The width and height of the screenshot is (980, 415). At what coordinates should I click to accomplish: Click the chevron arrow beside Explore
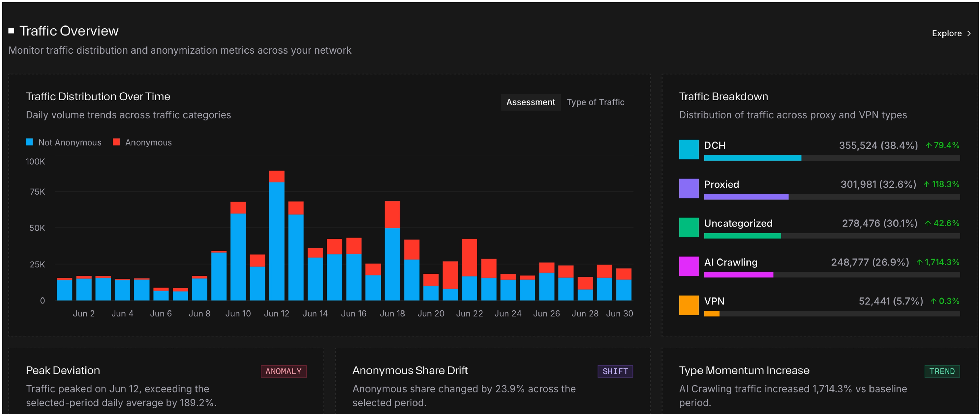point(969,33)
